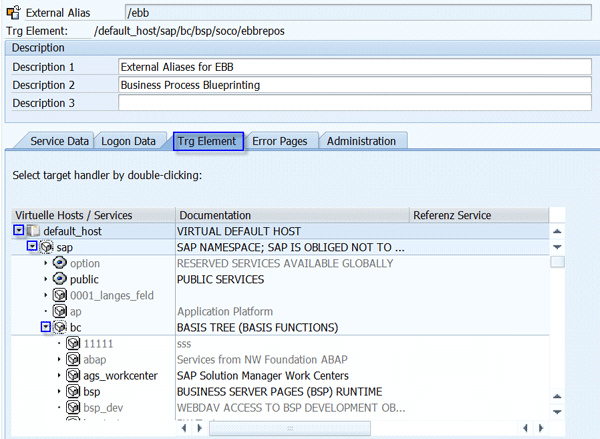Click the bc node icon
The image size is (600, 439).
pos(60,327)
